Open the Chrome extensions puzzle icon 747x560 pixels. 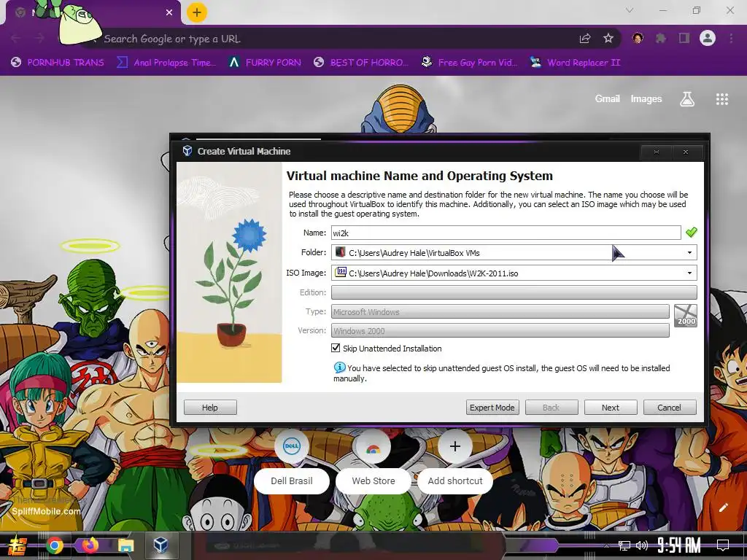tap(661, 39)
